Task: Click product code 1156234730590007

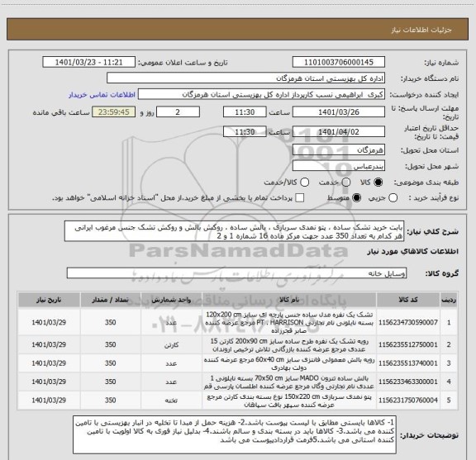Action: click(x=408, y=322)
